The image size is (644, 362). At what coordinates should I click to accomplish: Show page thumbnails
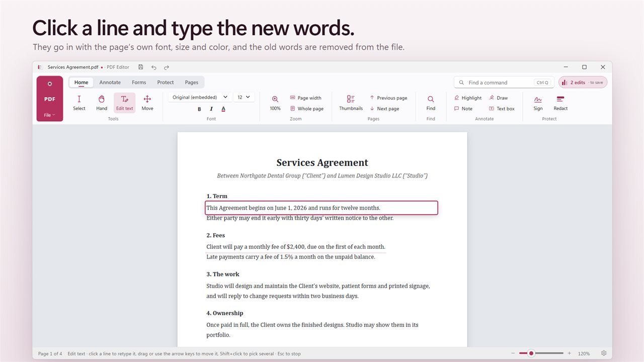351,103
